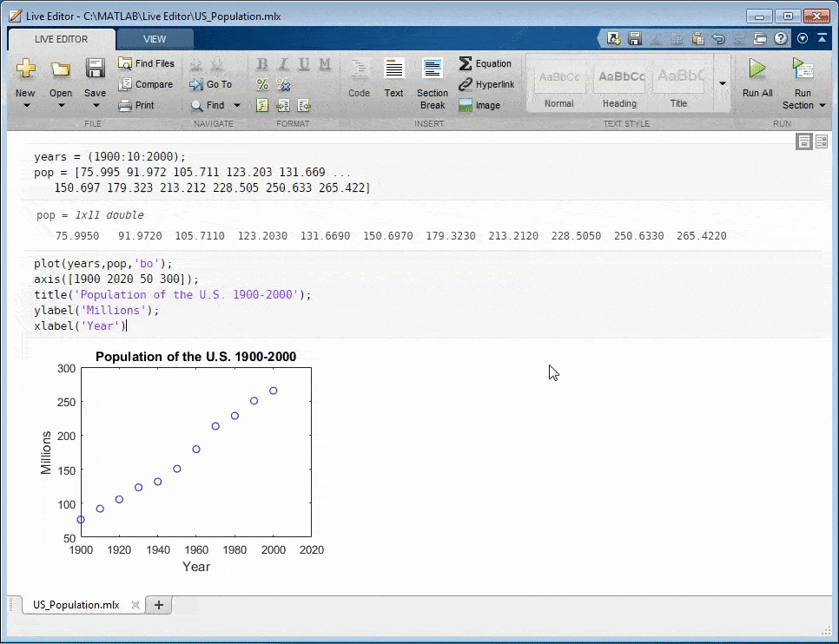839x644 pixels.
Task: Select the US_Population.mlx document tab
Action: 76,605
